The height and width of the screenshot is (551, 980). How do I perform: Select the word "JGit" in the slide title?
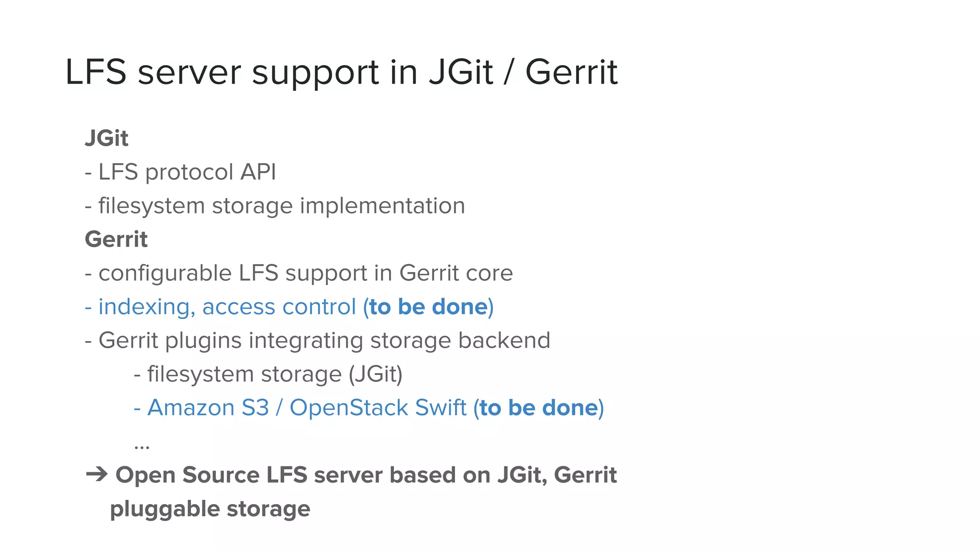tap(460, 72)
